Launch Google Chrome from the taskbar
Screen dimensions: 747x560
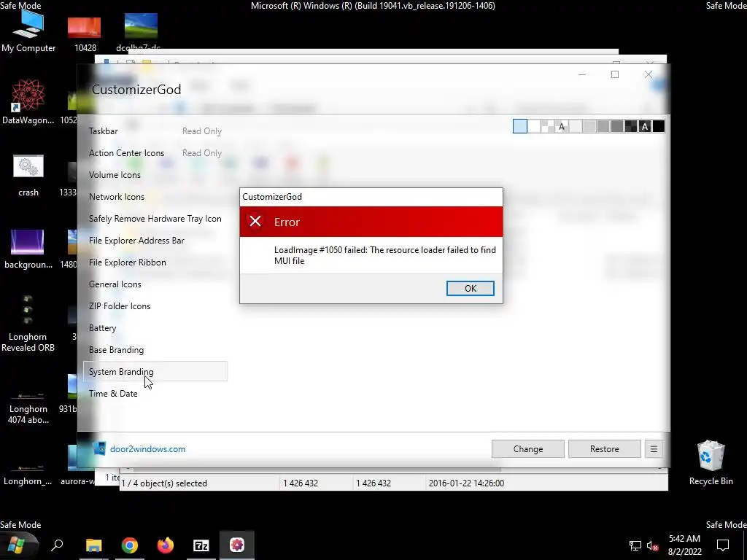click(130, 545)
